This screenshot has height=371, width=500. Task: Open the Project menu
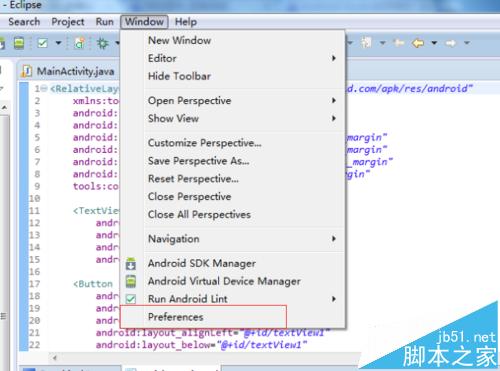[68, 22]
